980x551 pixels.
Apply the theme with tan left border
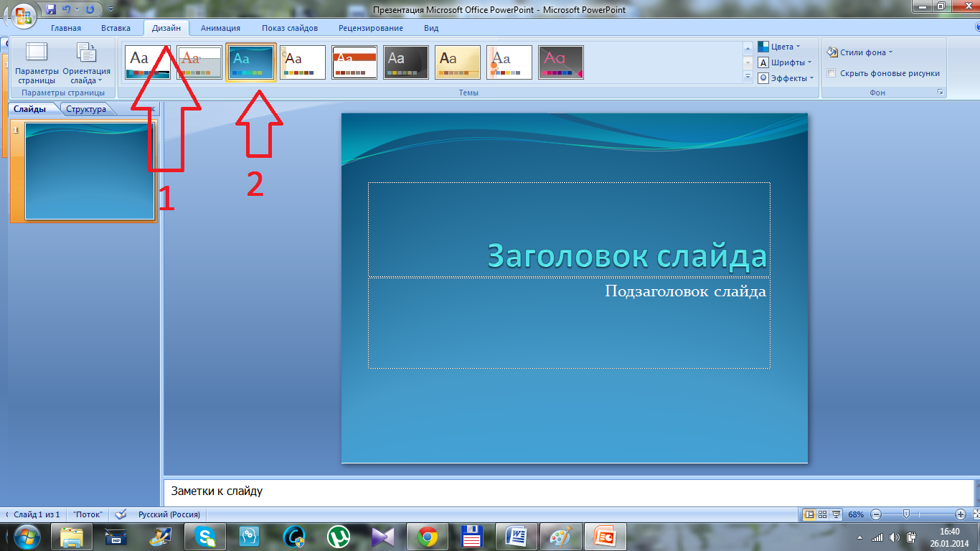pyautogui.click(x=303, y=62)
